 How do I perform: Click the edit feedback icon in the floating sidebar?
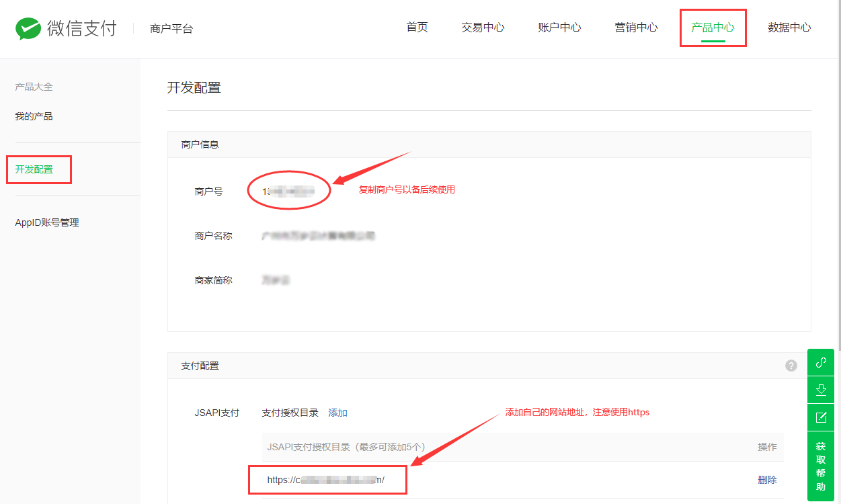pos(821,417)
